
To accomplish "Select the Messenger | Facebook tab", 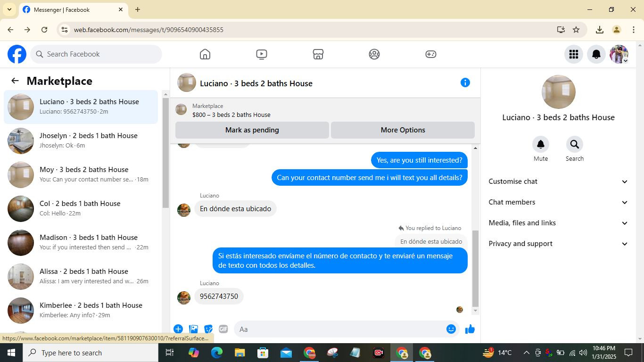I will tap(73, 9).
